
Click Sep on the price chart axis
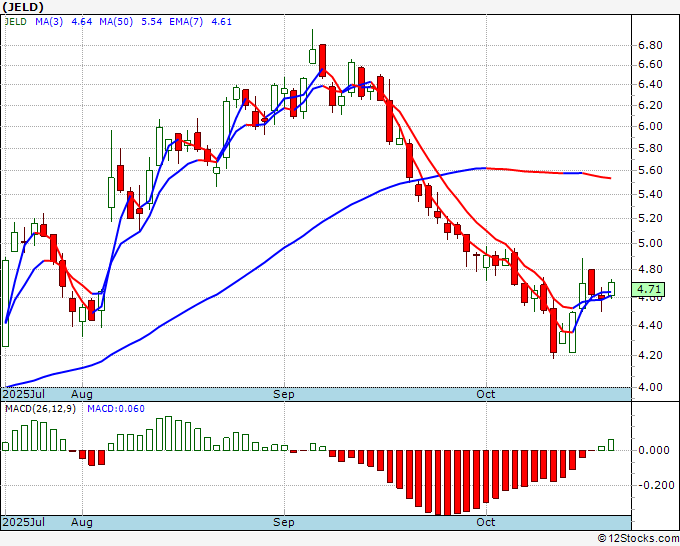[284, 394]
